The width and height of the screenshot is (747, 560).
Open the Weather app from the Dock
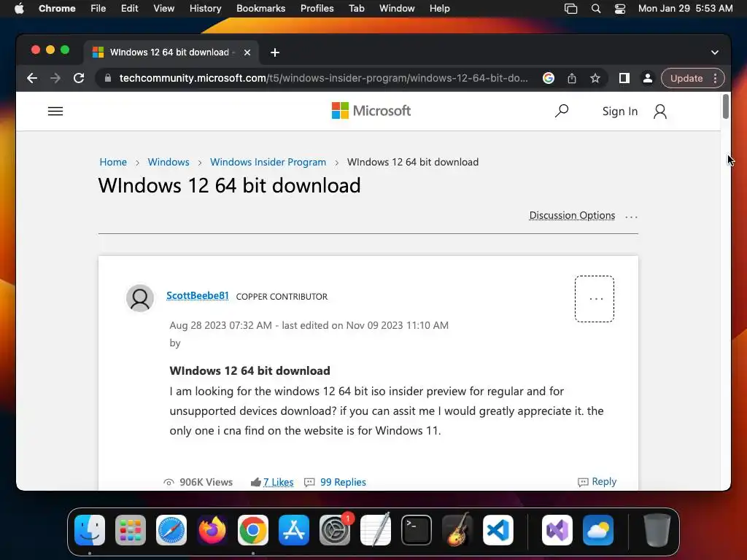click(598, 530)
